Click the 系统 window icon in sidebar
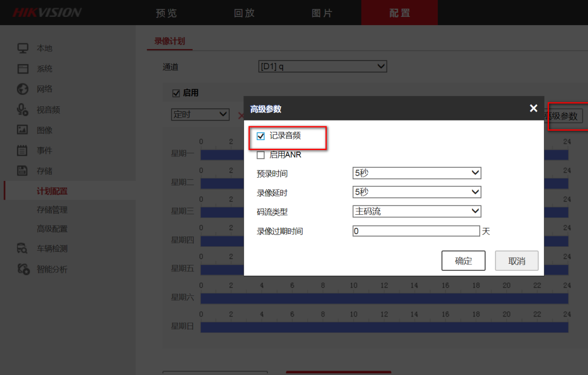This screenshot has width=588, height=375. [x=22, y=69]
